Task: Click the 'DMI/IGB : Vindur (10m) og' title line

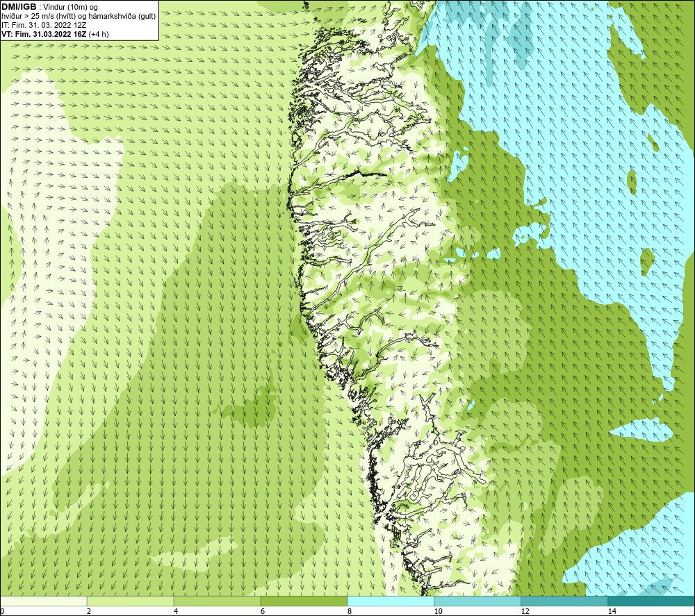Action: click(49, 7)
